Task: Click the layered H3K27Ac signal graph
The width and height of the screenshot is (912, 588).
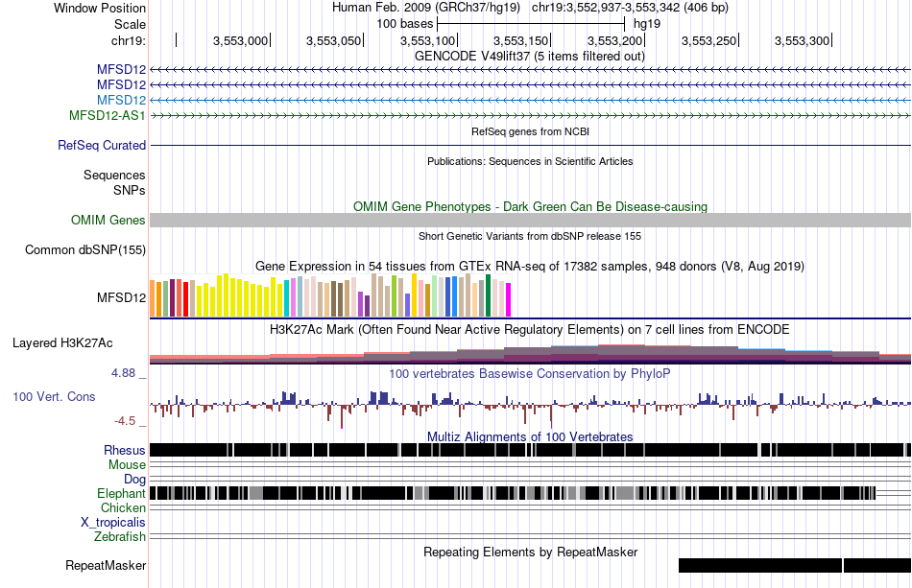Action: (531, 354)
